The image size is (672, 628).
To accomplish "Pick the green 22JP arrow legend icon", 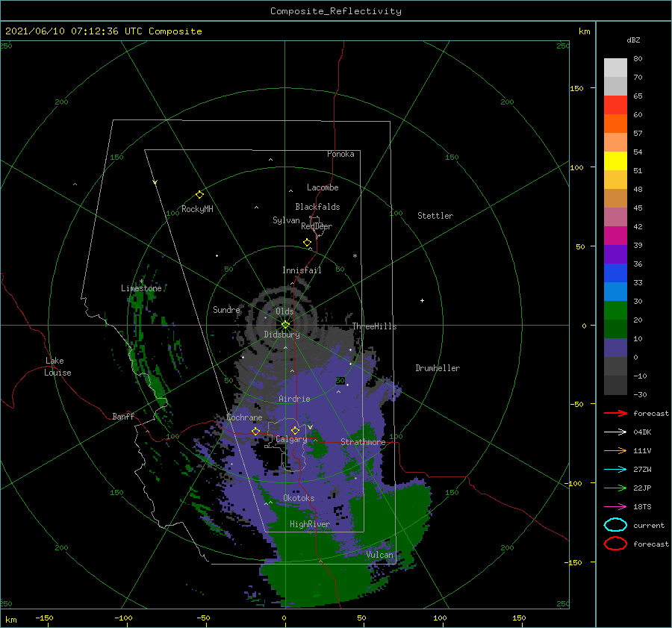I will [x=615, y=488].
